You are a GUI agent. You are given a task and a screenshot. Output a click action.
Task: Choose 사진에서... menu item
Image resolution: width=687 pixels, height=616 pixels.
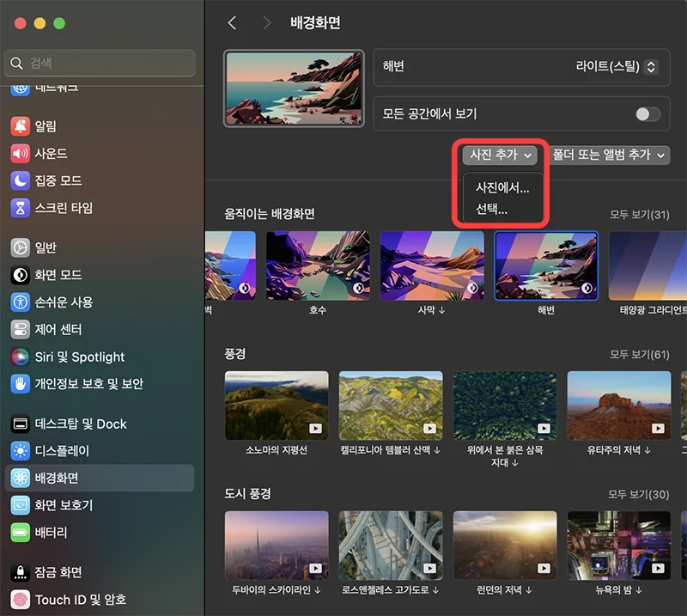(502, 188)
